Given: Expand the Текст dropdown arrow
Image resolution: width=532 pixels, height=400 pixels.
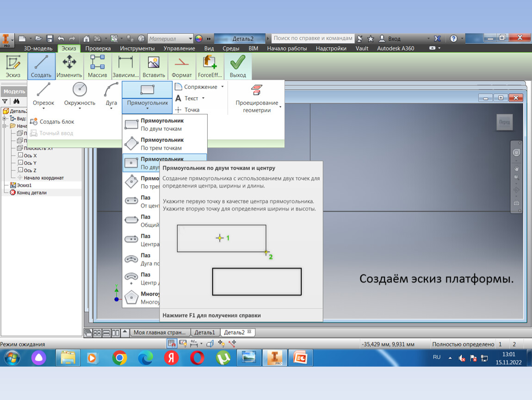Looking at the screenshot, I should coord(203,98).
